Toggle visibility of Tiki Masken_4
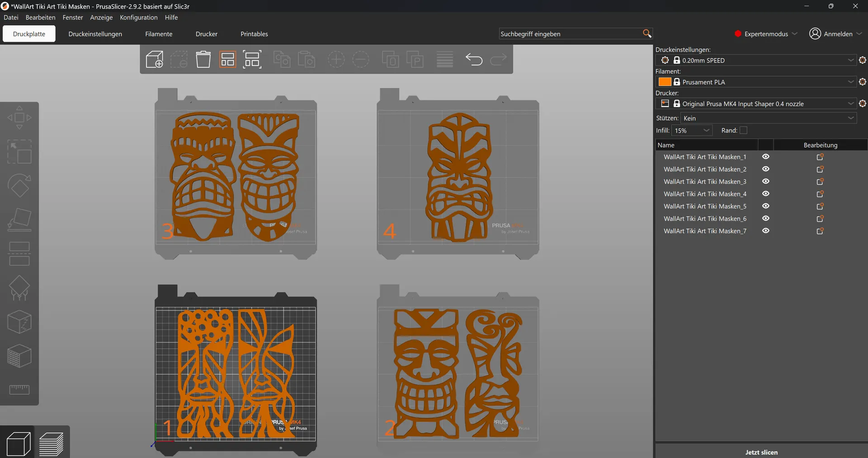This screenshot has height=458, width=868. click(766, 194)
